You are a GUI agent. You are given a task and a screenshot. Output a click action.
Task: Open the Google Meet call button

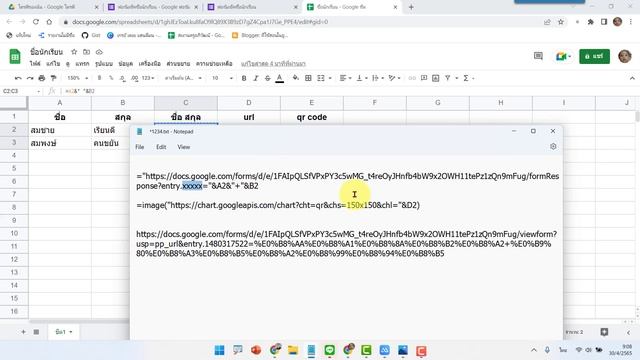563,56
